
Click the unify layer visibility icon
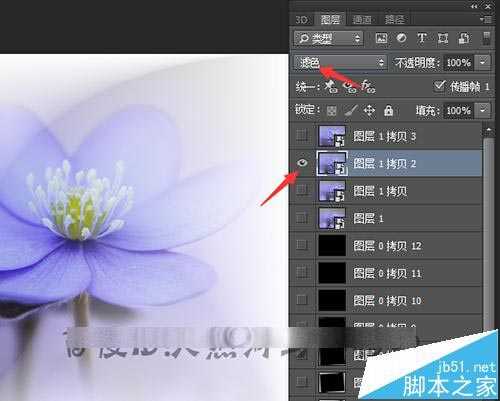point(349,87)
